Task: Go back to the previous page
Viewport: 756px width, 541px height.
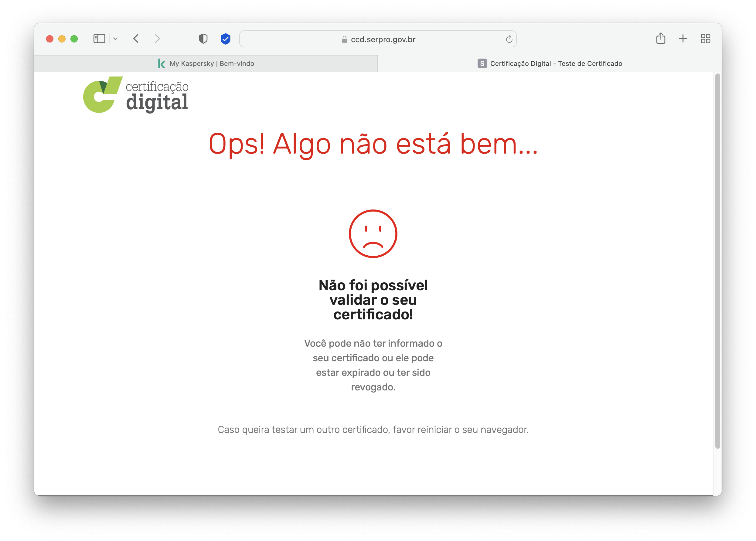Action: click(x=136, y=39)
